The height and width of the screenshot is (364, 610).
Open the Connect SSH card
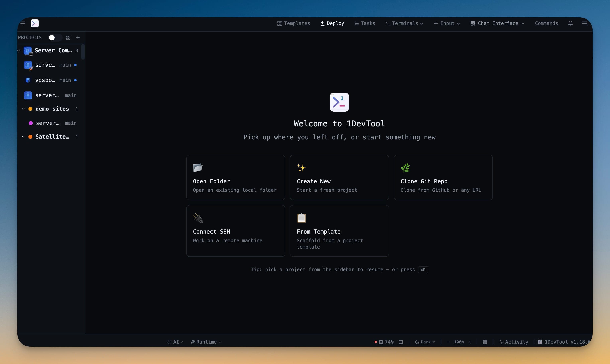(235, 231)
